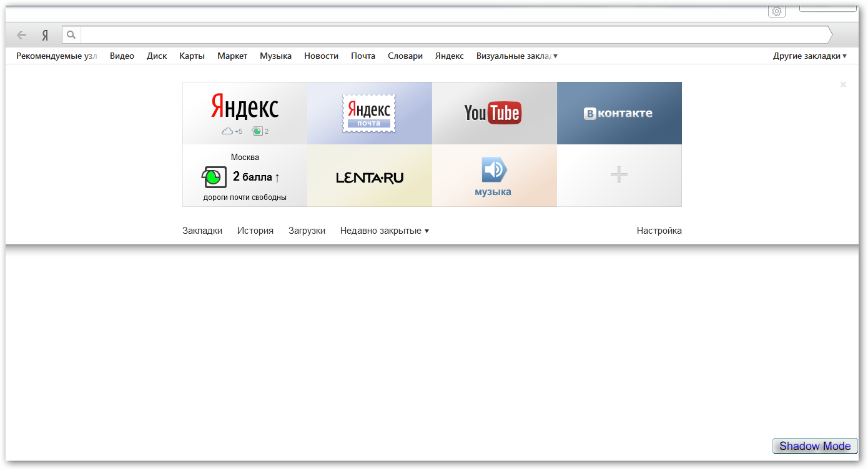Image resolution: width=868 pixels, height=470 pixels.
Task: Open the settings gear icon
Action: pos(777,11)
